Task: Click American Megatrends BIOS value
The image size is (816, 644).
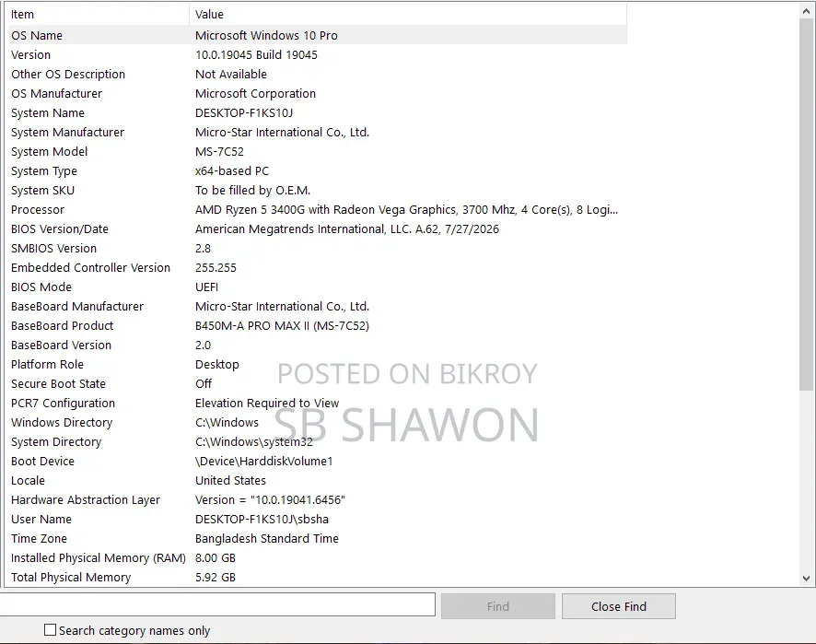Action: [x=347, y=229]
